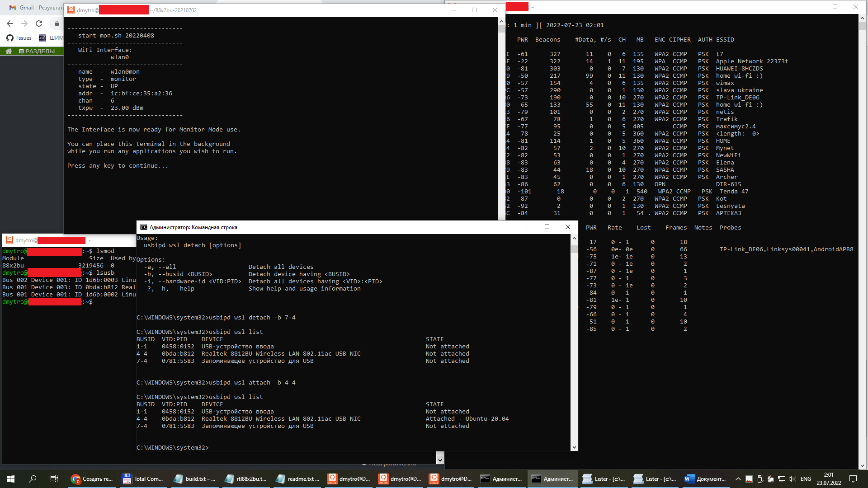Click the taskbar clock and date

pyautogui.click(x=829, y=479)
